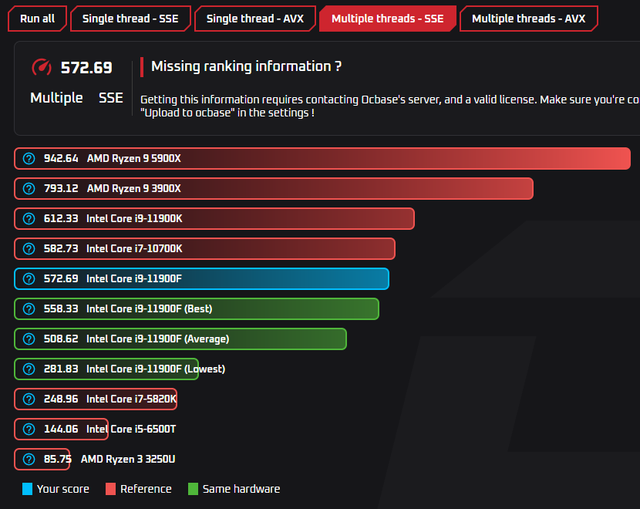
Task: Open info icon for AMD Ryzen 9 3900X
Action: [29, 189]
